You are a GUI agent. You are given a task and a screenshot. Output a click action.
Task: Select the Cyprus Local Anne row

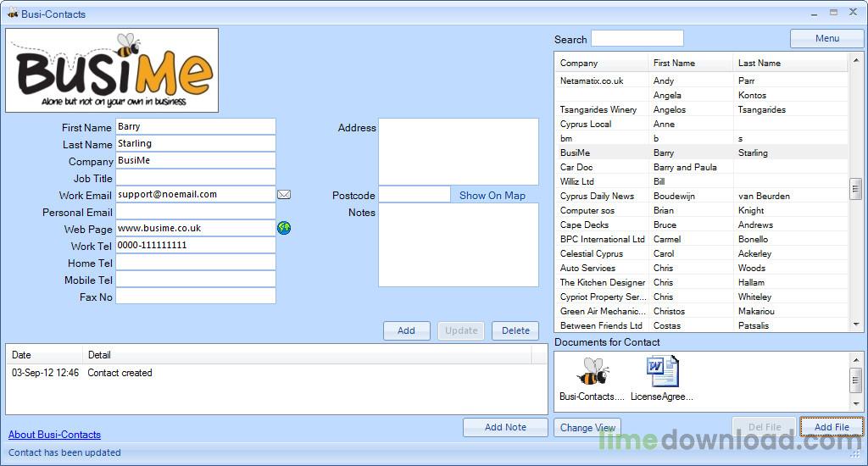[x=701, y=124]
